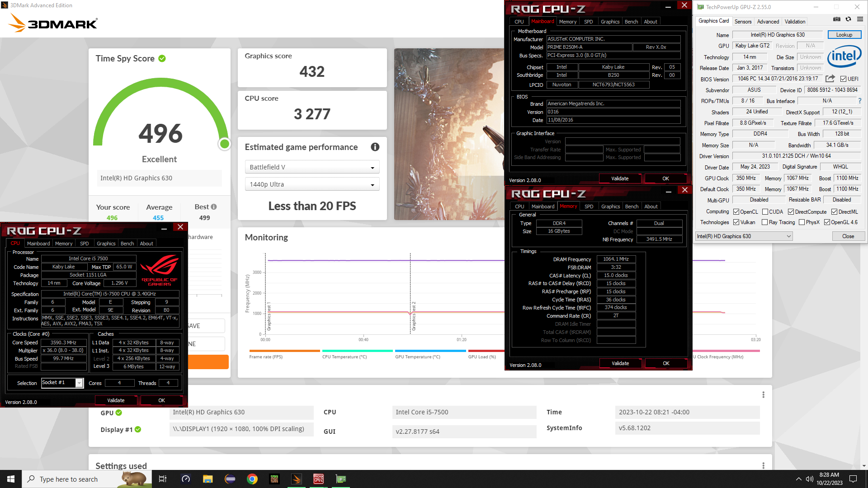868x488 pixels.
Task: Click the Estimated game performance info icon
Action: click(x=375, y=147)
